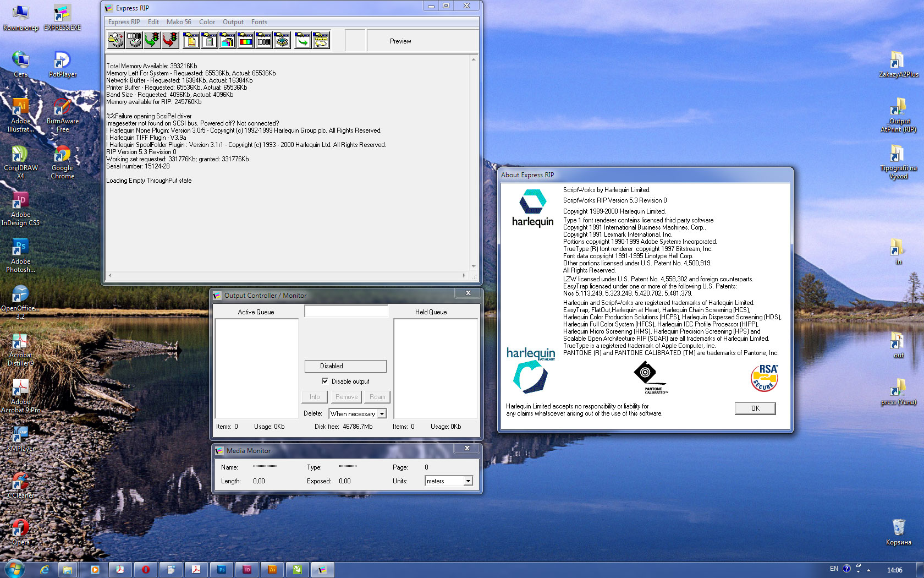
Task: Open the Color menu
Action: (207, 22)
